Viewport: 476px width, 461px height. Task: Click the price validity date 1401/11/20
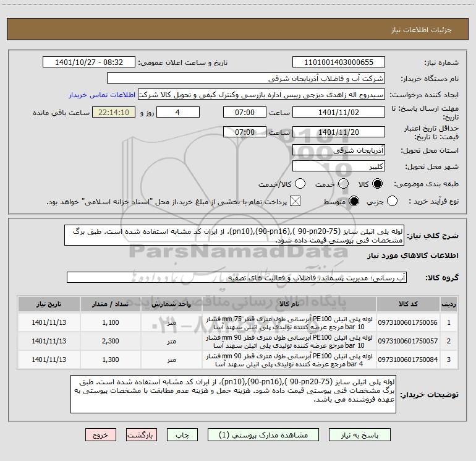pos(339,132)
